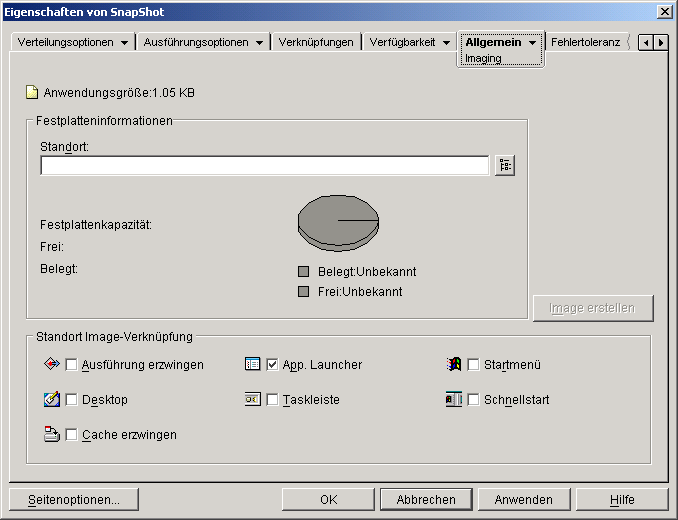Image resolution: width=678 pixels, height=520 pixels.
Task: Open the Verknüpfungen tab
Action: 316,42
